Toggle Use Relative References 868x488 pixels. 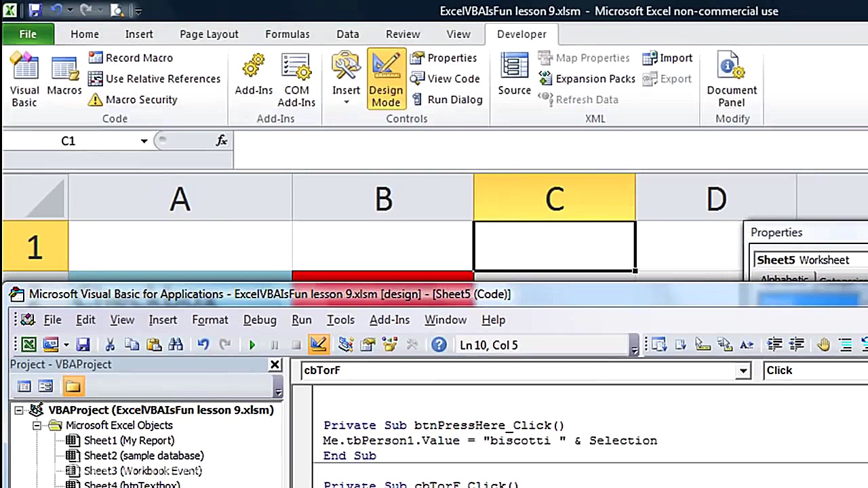[155, 79]
